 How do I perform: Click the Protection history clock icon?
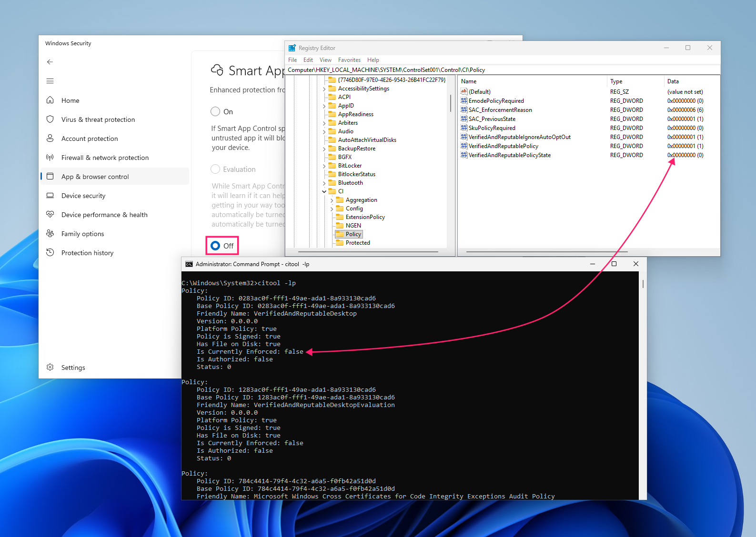(50, 252)
